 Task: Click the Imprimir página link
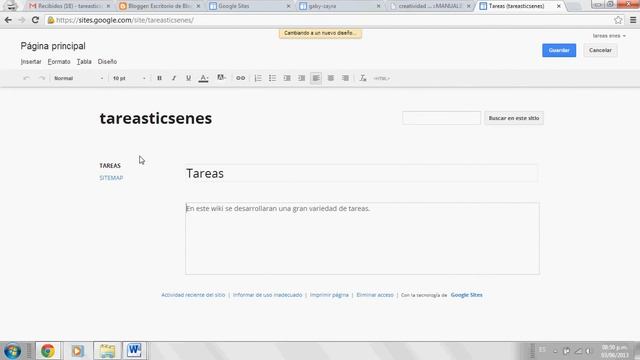(x=329, y=295)
